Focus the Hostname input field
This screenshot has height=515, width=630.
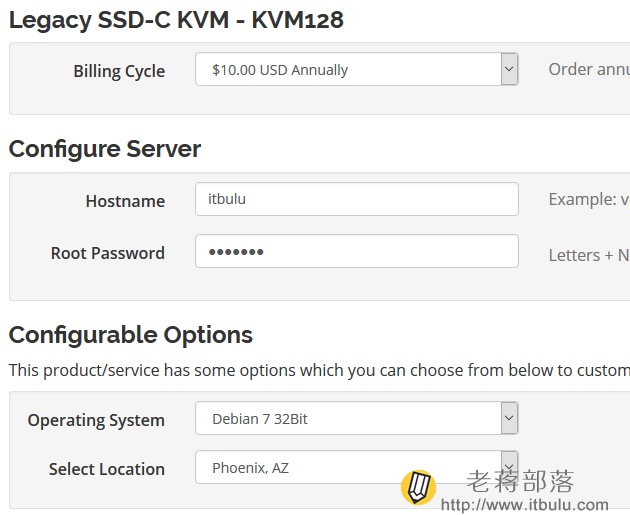tap(356, 199)
